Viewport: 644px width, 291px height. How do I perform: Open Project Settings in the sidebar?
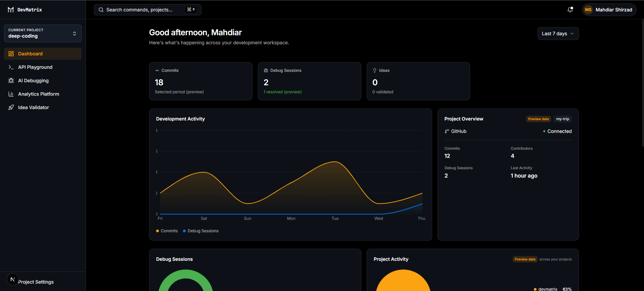[x=36, y=282]
